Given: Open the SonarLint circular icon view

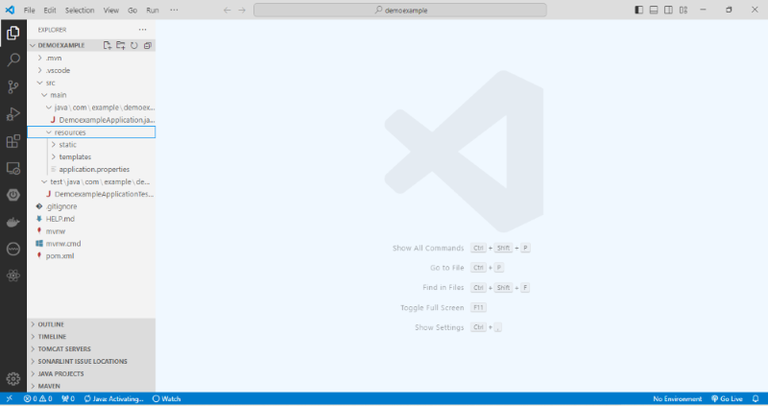Looking at the screenshot, I should [x=13, y=249].
